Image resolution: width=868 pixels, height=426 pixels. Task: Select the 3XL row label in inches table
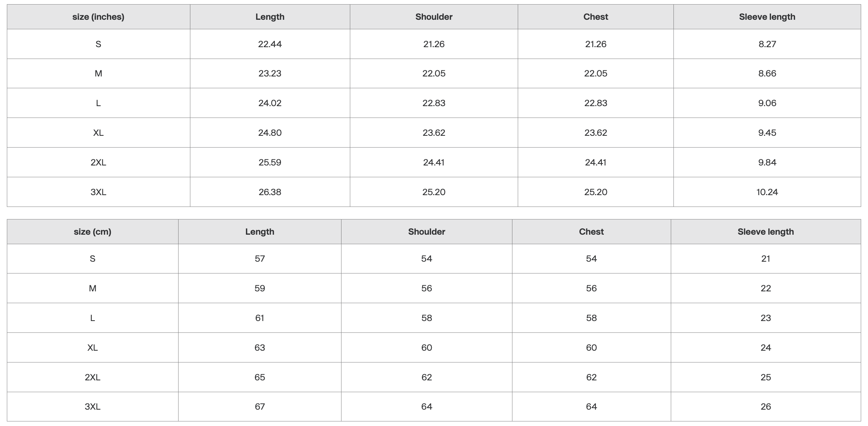coord(98,192)
